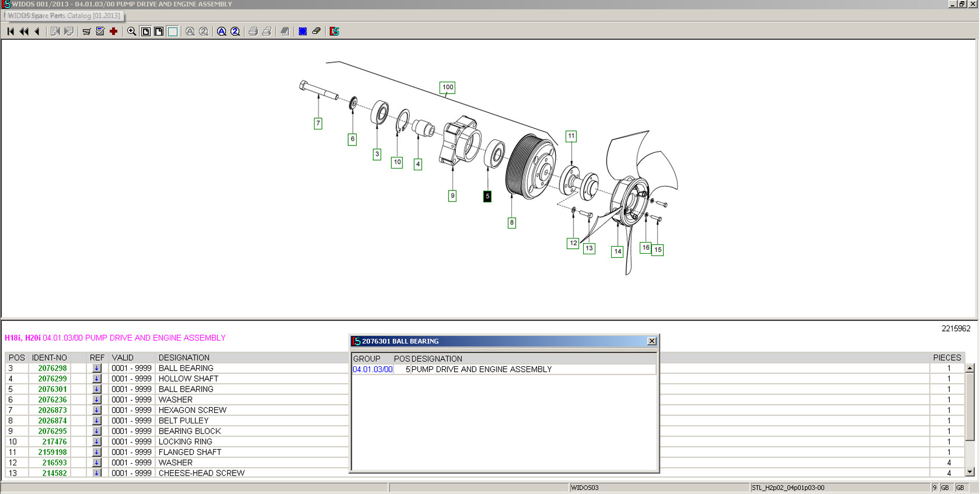Viewport: 980px width, 494px height.
Task: Click the first page navigation arrow
Action: (11, 31)
